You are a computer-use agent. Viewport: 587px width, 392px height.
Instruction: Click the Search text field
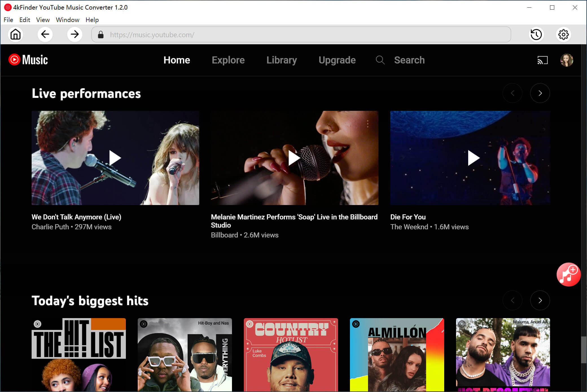click(409, 60)
